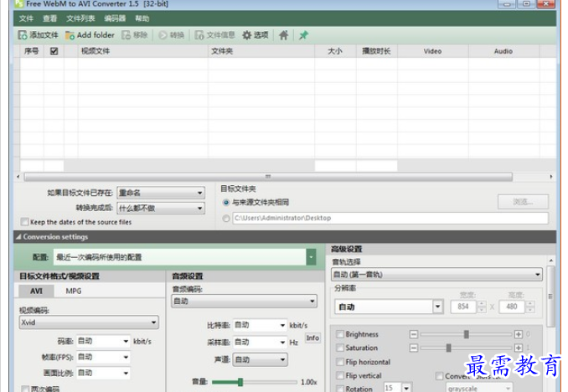Click Saturation plus button
The height and width of the screenshot is (392, 568).
pos(519,348)
